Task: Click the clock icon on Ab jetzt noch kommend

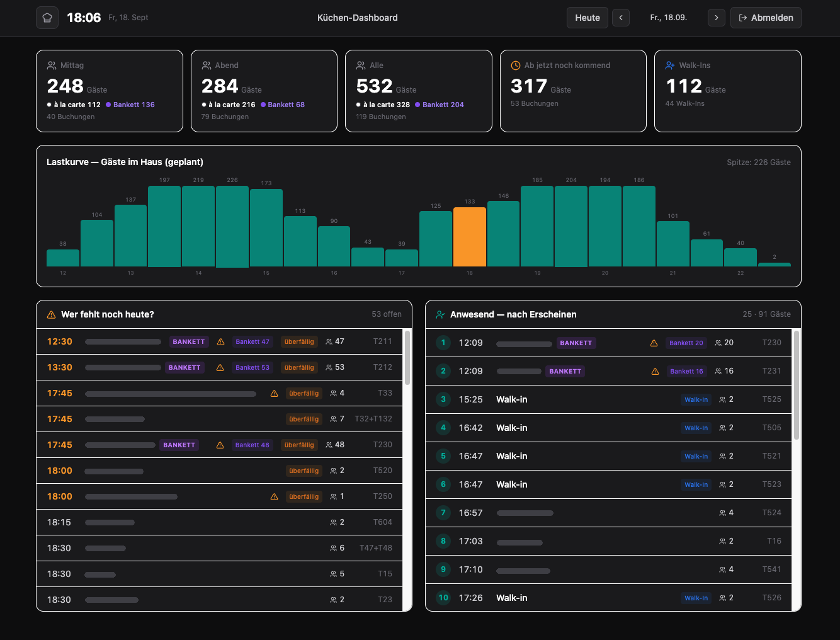Action: tap(516, 66)
